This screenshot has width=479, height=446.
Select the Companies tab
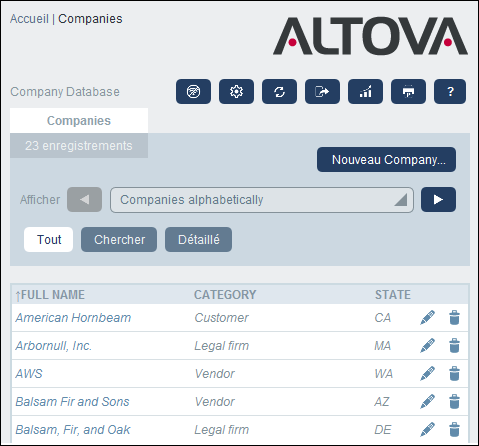79,120
